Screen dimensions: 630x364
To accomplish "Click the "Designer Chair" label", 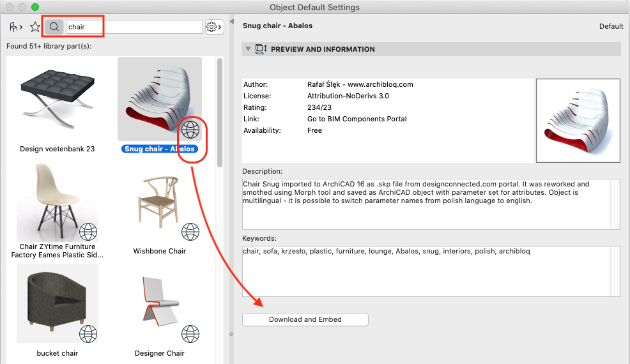I will [x=160, y=353].
